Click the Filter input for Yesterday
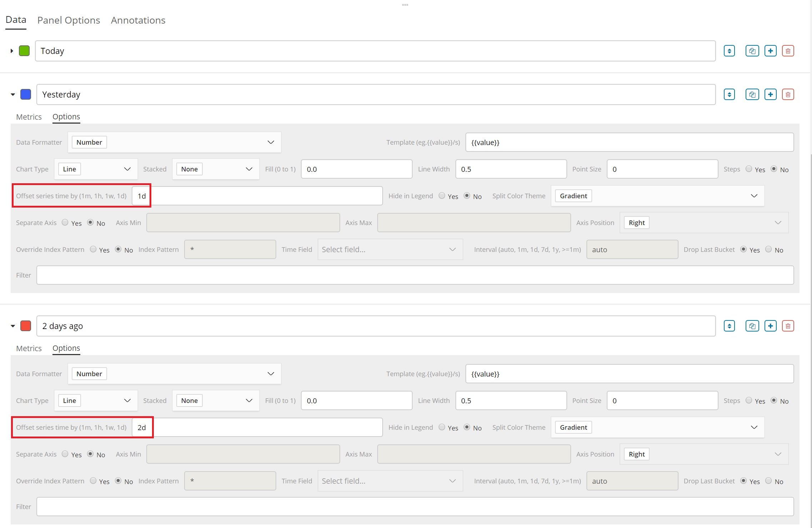812x528 pixels. pos(414,275)
